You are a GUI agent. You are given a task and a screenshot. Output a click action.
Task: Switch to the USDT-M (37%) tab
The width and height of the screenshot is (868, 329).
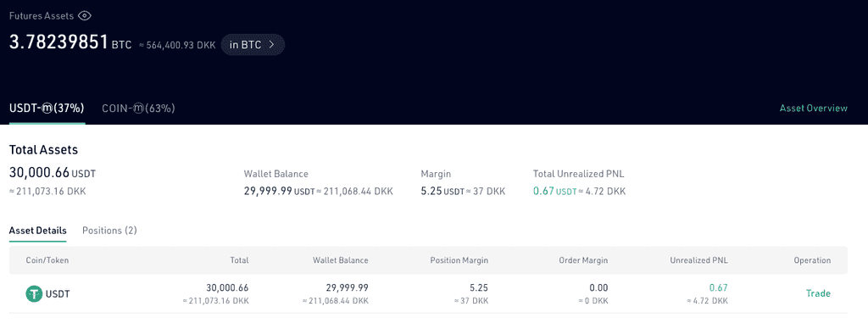pyautogui.click(x=47, y=109)
